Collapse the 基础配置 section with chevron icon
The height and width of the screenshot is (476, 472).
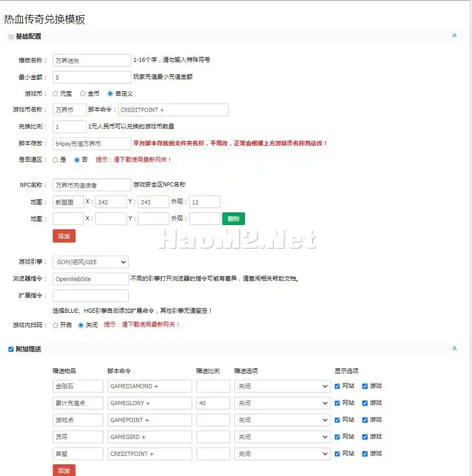click(x=454, y=36)
